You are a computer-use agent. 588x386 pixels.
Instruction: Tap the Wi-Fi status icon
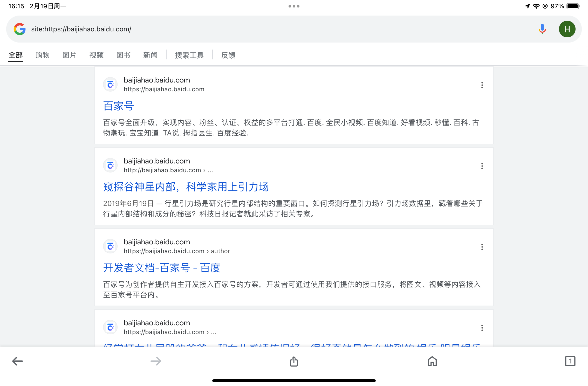point(536,6)
